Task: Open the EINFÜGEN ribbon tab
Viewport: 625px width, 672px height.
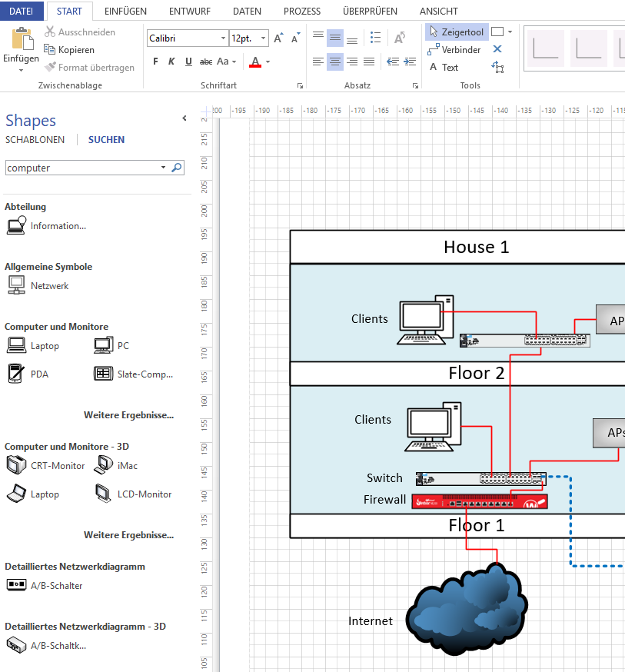Action: [x=125, y=12]
